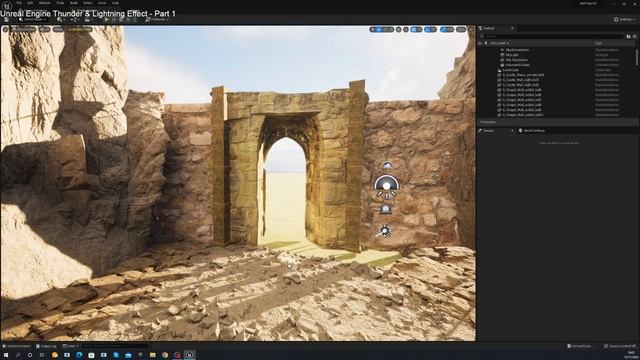The height and width of the screenshot is (360, 640).
Task: Click Source Control Off in the status bar
Action: click(620, 346)
